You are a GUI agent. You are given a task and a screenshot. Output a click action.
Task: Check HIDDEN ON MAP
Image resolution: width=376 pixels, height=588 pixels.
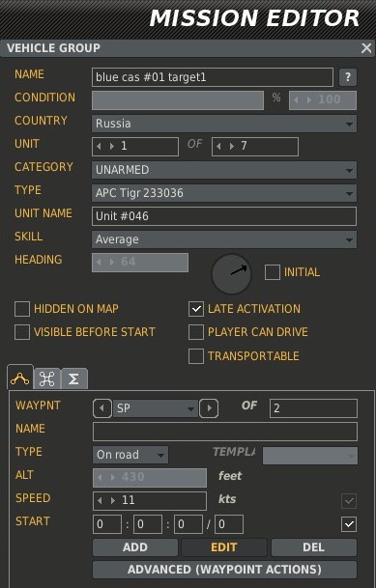tap(22, 309)
